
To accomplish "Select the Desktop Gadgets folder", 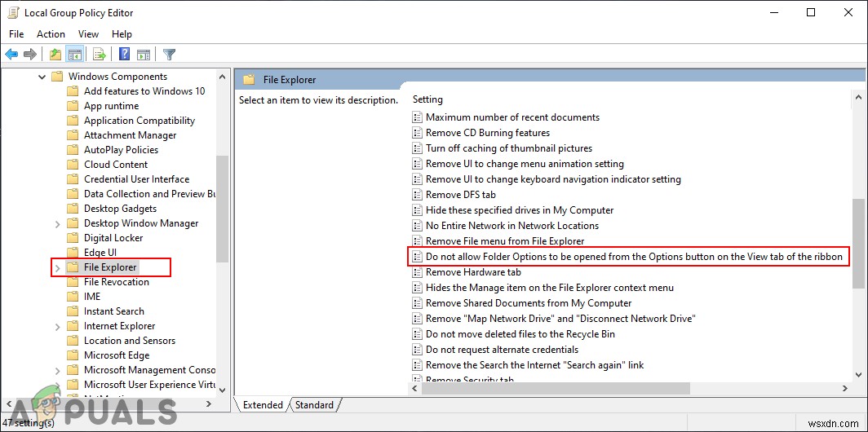I will tap(120, 209).
